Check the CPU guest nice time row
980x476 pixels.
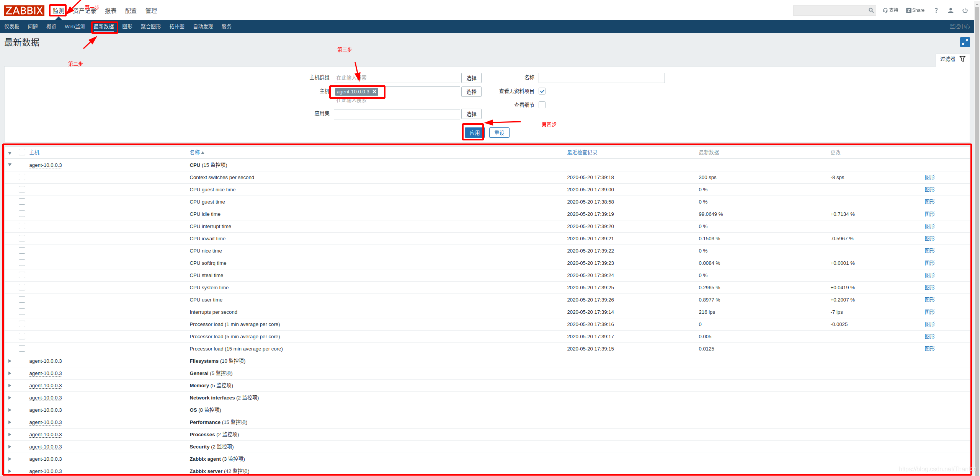pos(22,189)
